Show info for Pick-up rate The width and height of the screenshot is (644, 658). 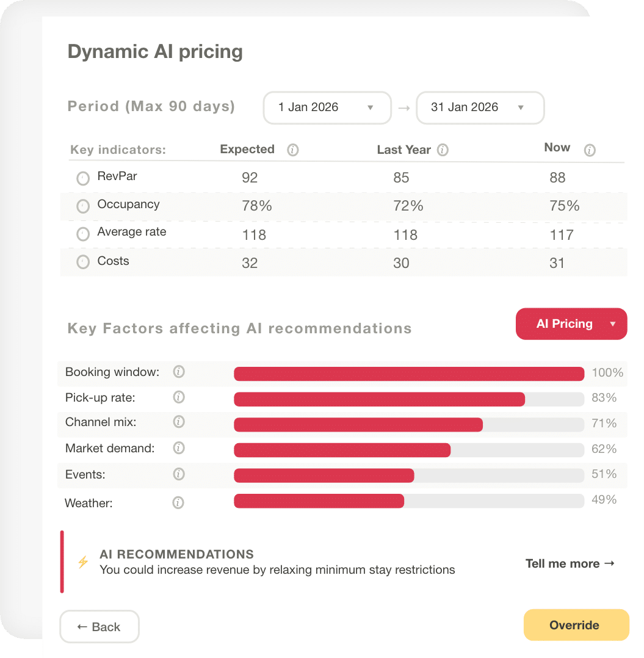point(179,397)
